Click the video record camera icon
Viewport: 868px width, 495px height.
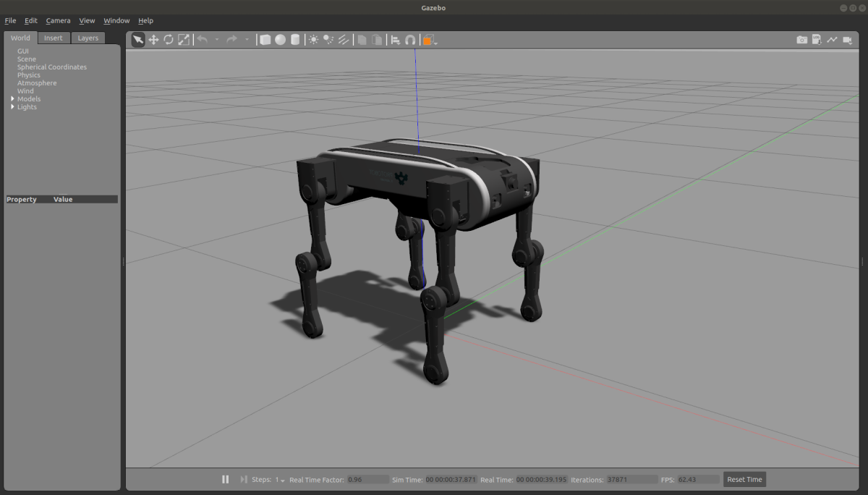(x=848, y=40)
